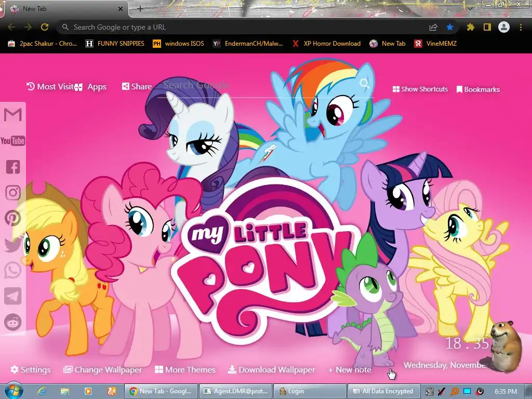
Task: Open EndermanCH/Malw... bookmark
Action: (248, 44)
